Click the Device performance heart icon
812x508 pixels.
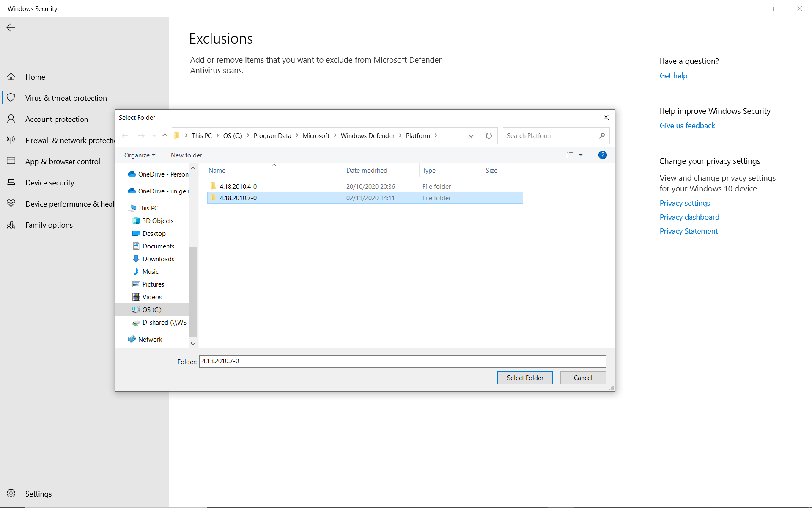click(11, 204)
